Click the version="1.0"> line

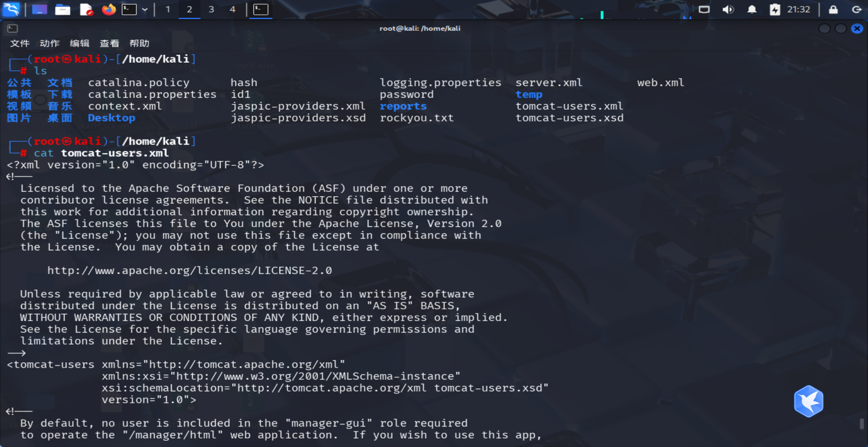coord(149,400)
